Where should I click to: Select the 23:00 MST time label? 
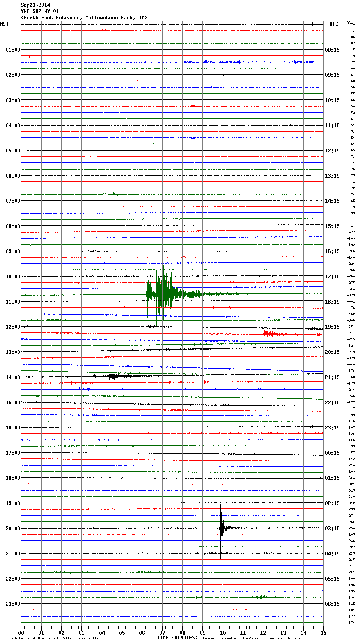pos(13,604)
